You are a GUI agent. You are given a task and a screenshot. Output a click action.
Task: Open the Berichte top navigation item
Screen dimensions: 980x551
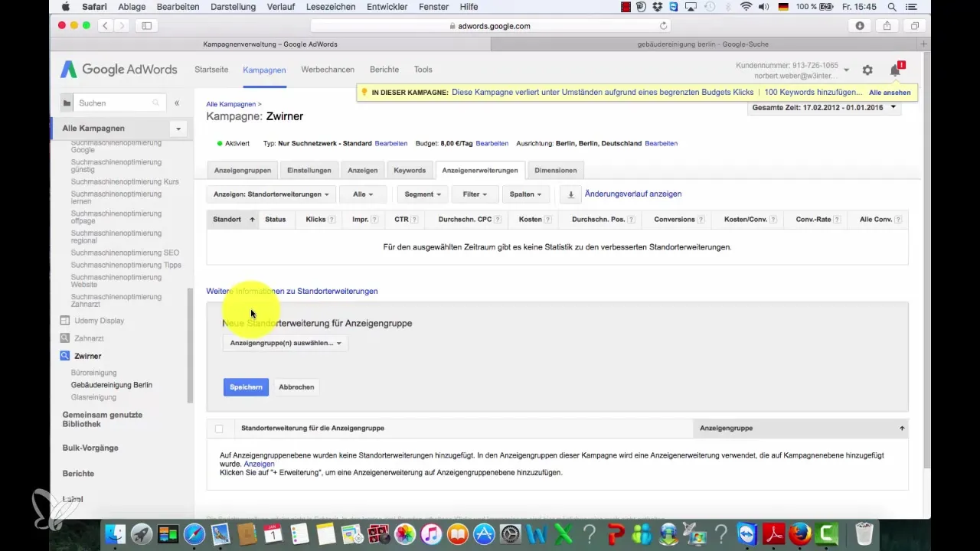tap(384, 70)
